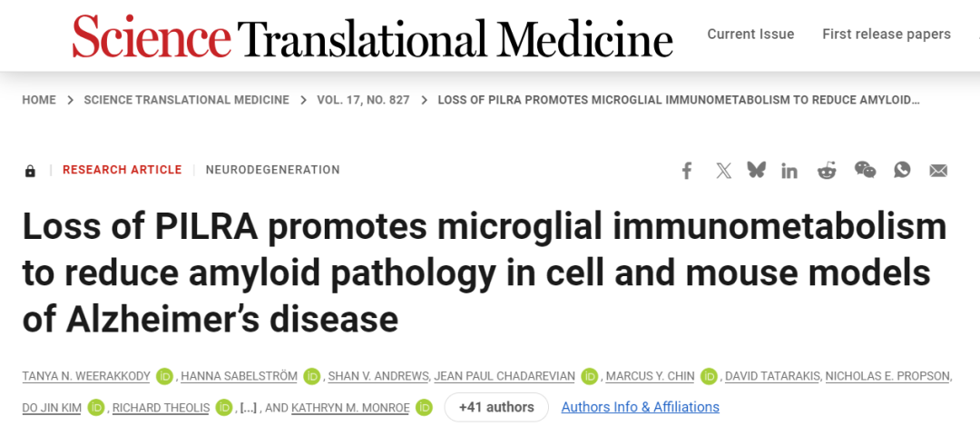Share article via WhatsApp icon
The image size is (980, 446).
pos(902,170)
